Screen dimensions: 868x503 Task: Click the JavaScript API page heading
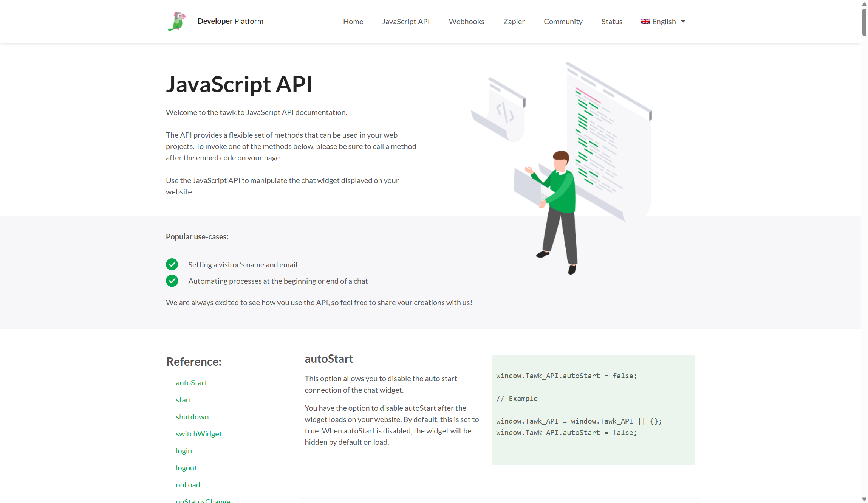coord(239,84)
